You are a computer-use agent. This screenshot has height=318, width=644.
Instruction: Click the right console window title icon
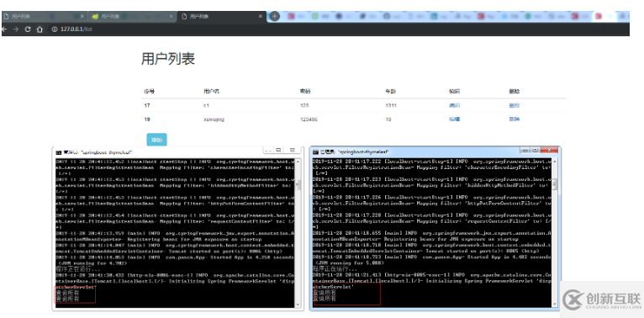click(315, 152)
